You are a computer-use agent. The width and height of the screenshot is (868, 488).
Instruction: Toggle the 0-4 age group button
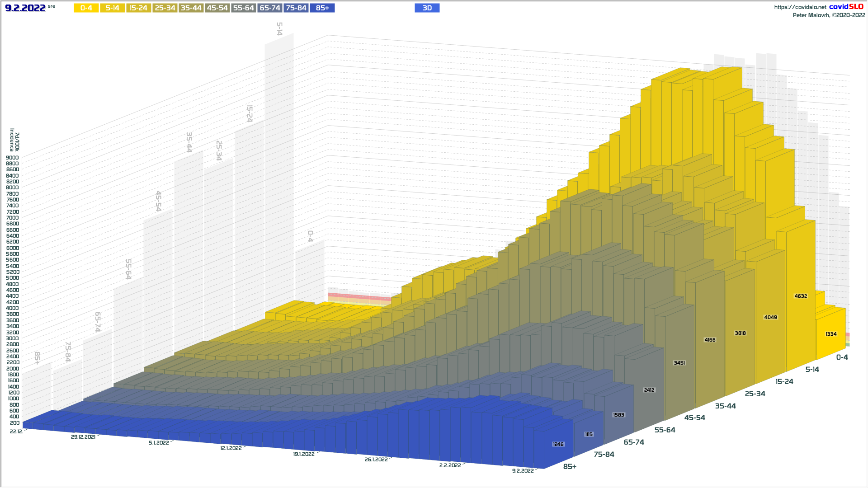click(x=86, y=8)
